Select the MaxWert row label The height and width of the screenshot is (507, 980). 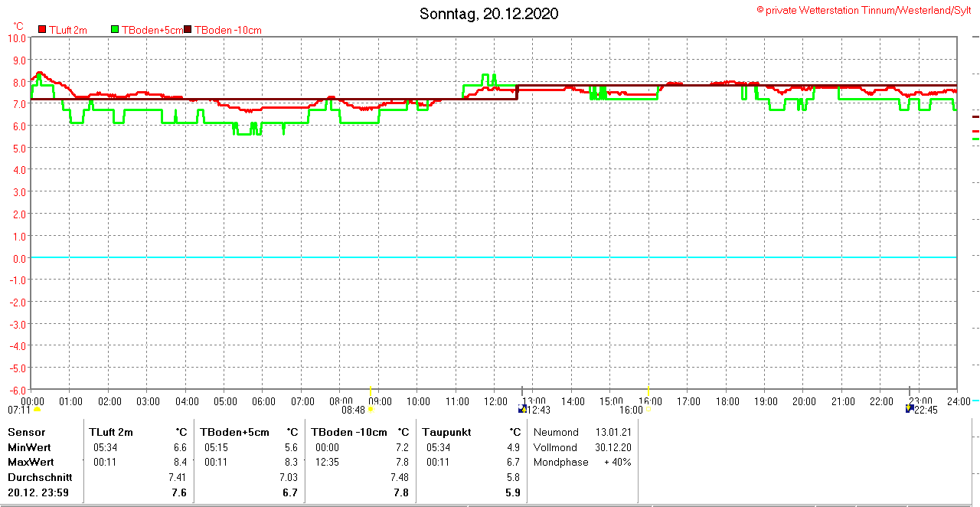pyautogui.click(x=31, y=462)
